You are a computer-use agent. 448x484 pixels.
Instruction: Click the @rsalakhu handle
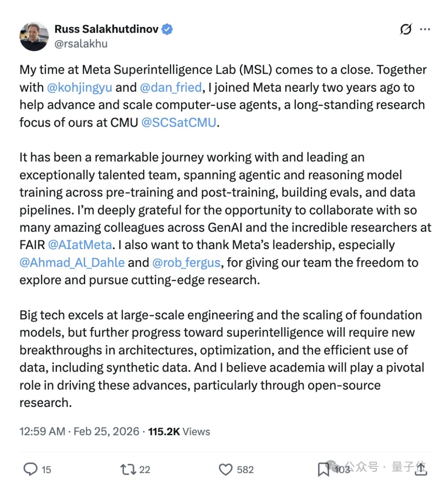(81, 43)
